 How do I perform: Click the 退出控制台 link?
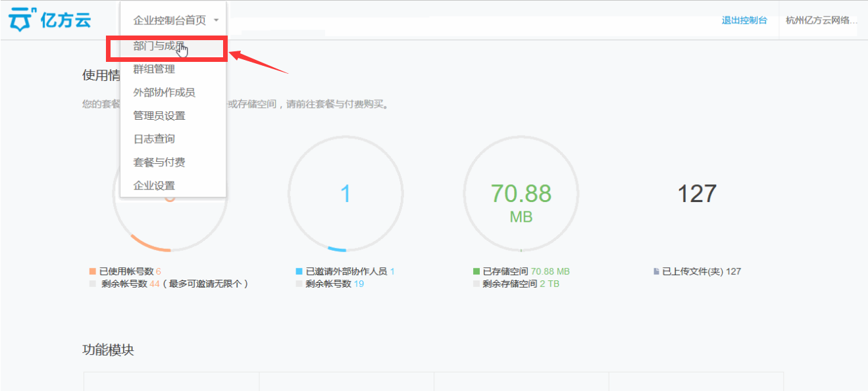744,20
